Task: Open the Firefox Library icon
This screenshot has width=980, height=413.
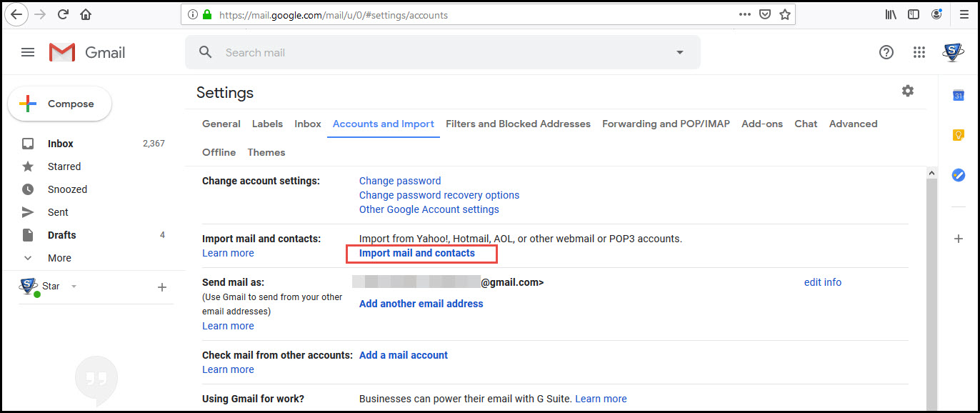Action: pyautogui.click(x=891, y=14)
